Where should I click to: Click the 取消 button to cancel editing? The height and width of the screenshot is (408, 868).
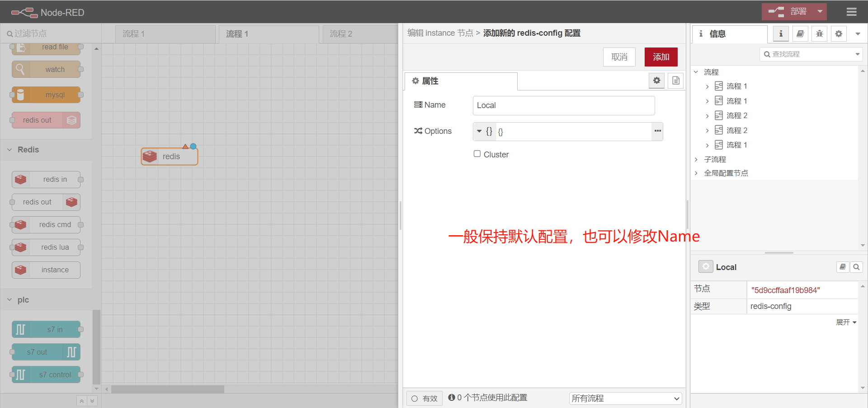coord(619,57)
